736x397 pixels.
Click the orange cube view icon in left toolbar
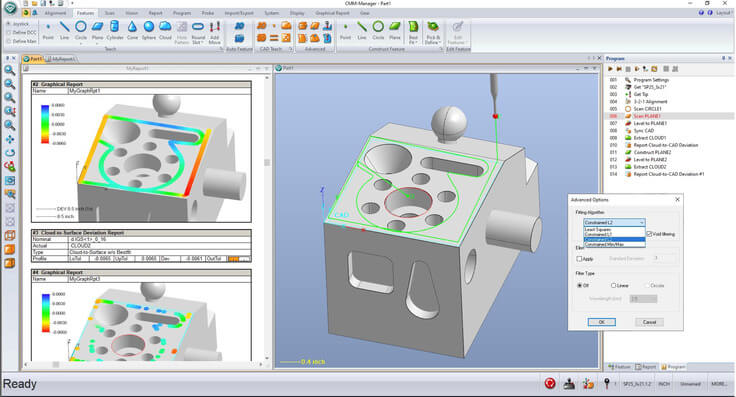[x=9, y=250]
